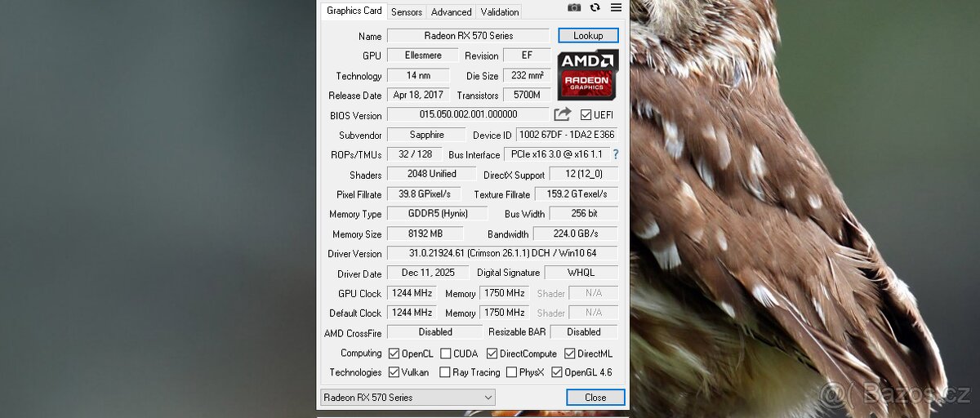The image size is (980, 418).
Task: Click the Technology value 14 nm
Action: [x=418, y=75]
